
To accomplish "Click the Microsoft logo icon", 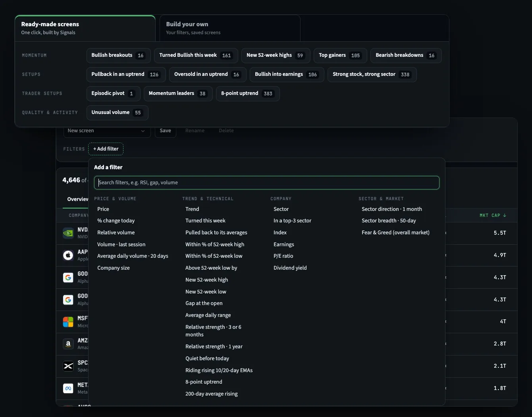I will [x=68, y=322].
